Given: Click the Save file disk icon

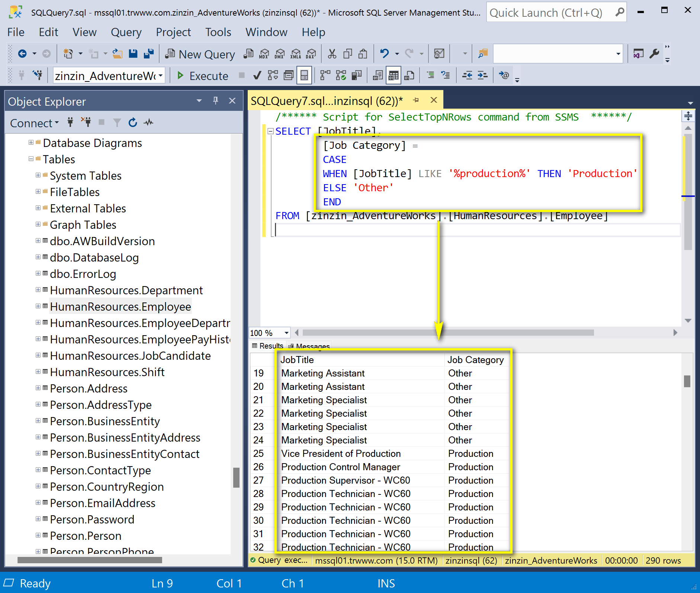Looking at the screenshot, I should pos(133,54).
